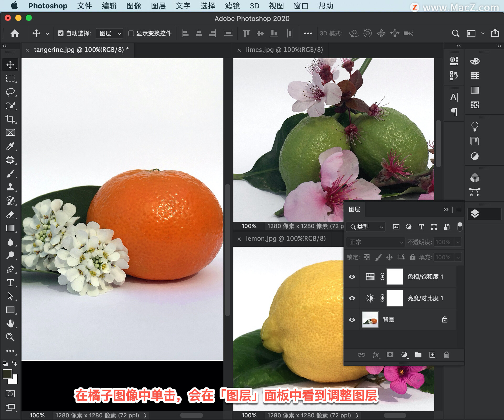Viewport: 504px width, 420px height.
Task: Open the layer filter 类型 dropdown
Action: point(365,227)
